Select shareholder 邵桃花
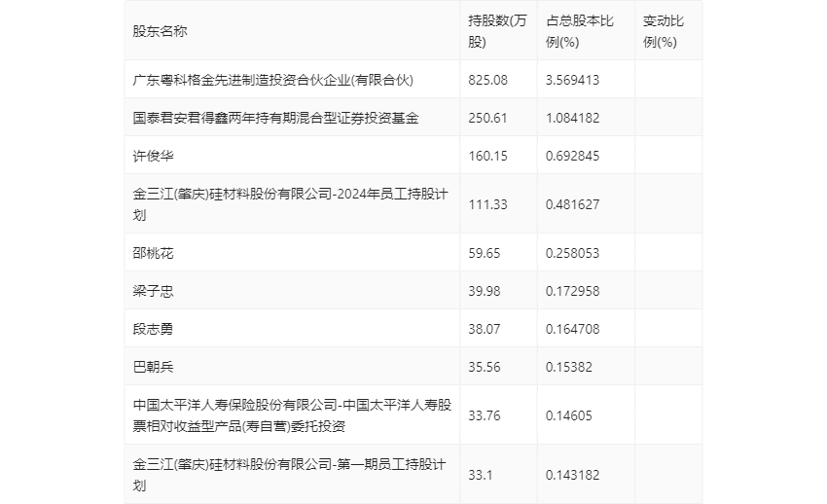This screenshot has height=504, width=827. point(153,253)
